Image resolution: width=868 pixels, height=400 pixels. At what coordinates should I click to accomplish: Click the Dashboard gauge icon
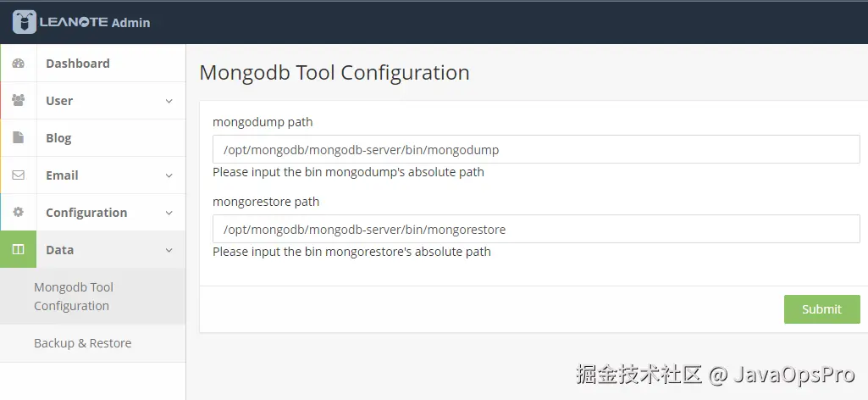pyautogui.click(x=19, y=64)
